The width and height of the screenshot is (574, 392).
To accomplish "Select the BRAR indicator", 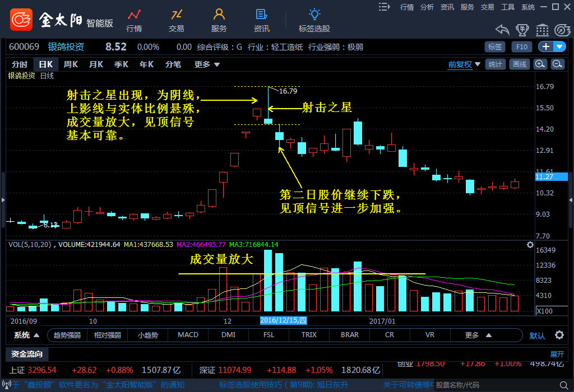I will coord(349,335).
